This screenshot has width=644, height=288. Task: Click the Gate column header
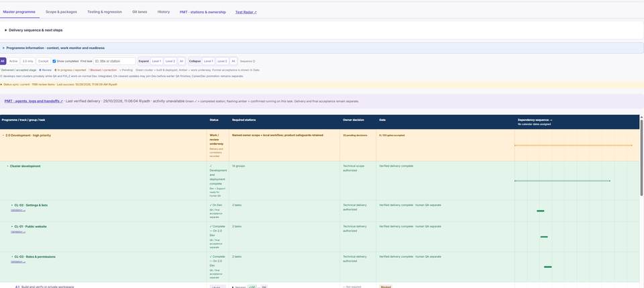point(382,120)
